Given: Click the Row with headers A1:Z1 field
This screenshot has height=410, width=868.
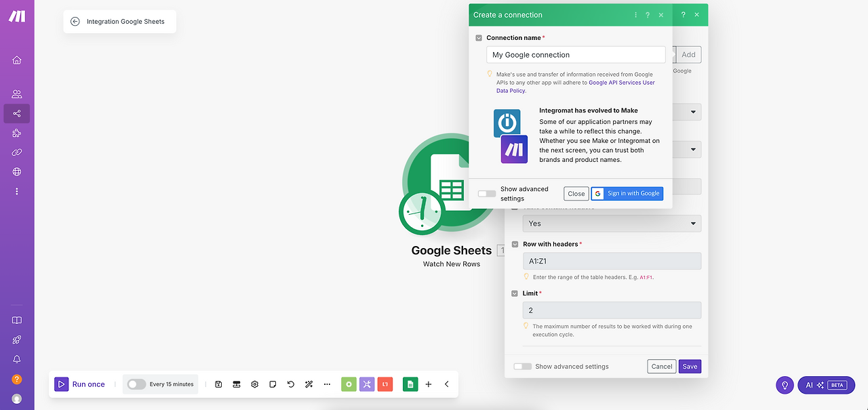Looking at the screenshot, I should [x=612, y=261].
